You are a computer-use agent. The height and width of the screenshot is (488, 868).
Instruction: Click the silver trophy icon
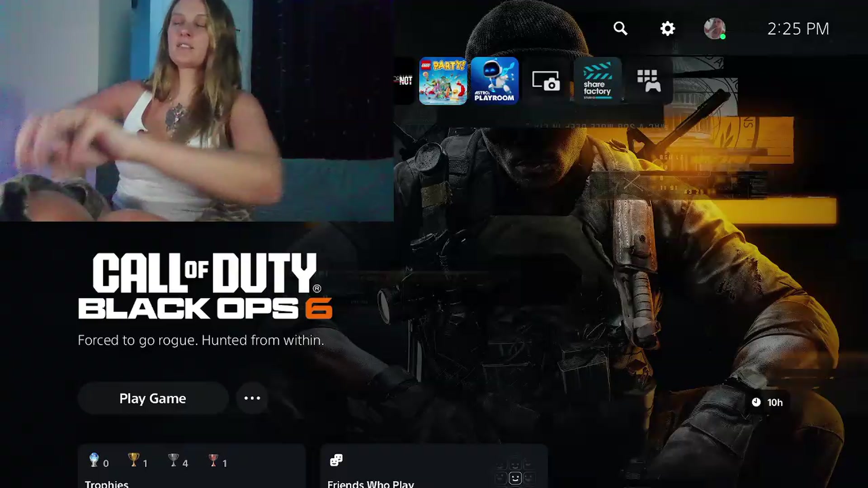tap(173, 460)
